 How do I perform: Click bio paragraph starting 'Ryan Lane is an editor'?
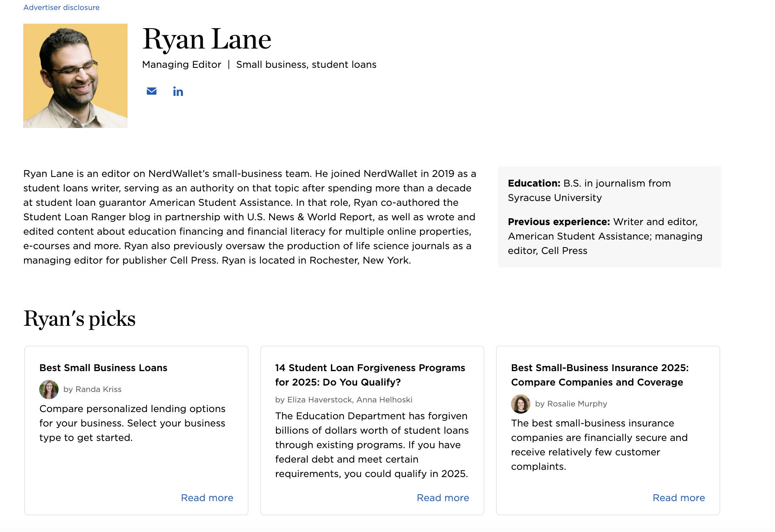pos(250,217)
